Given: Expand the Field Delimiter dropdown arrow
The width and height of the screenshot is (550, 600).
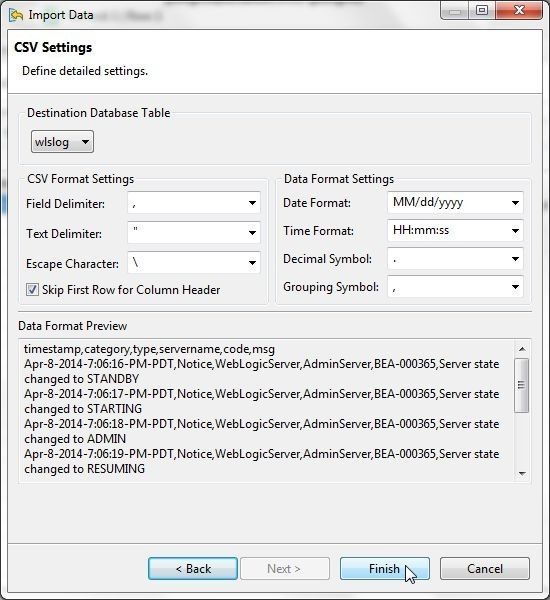Looking at the screenshot, I should [x=252, y=203].
